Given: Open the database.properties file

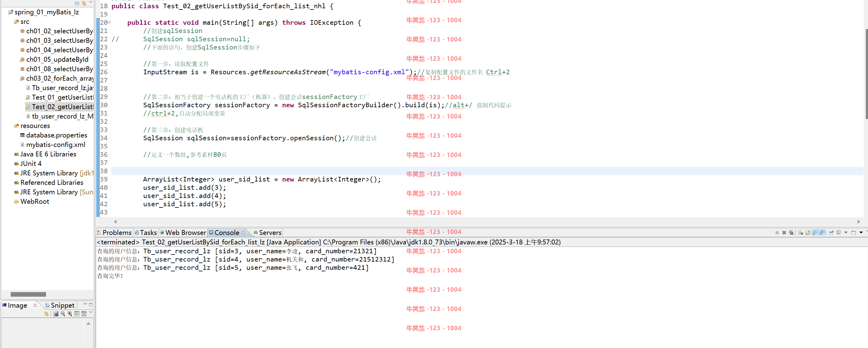Looking at the screenshot, I should click(53, 135).
